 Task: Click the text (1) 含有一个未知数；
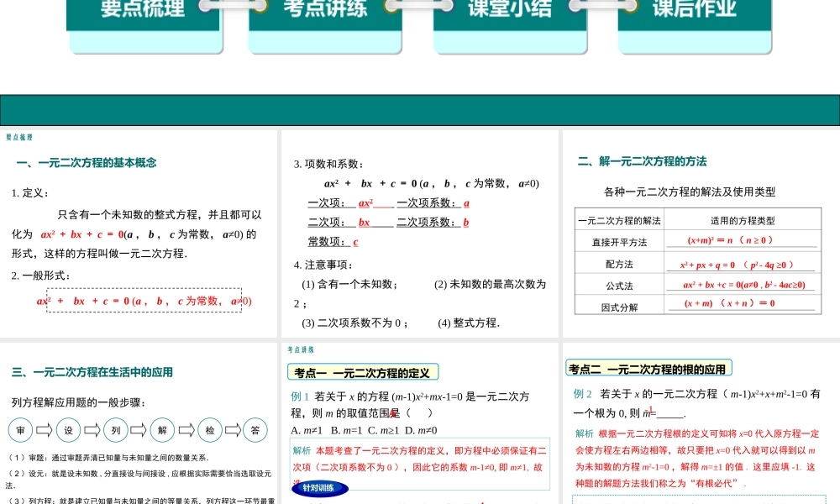tap(349, 284)
